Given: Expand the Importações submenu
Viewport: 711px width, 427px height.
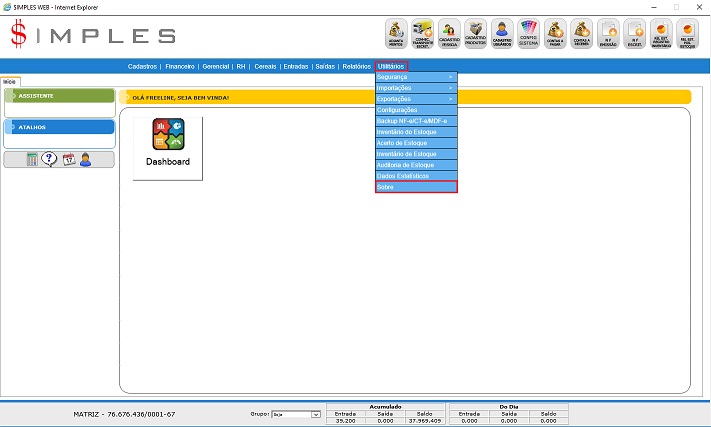Looking at the screenshot, I should click(416, 88).
